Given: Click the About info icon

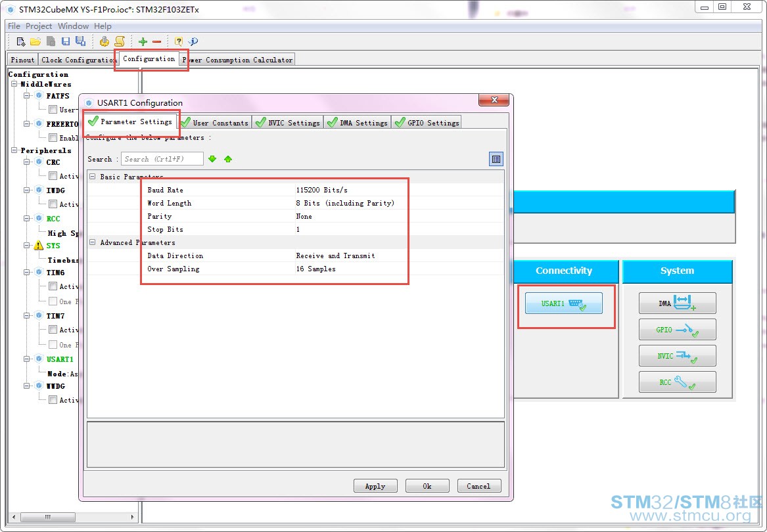Looking at the screenshot, I should point(193,41).
